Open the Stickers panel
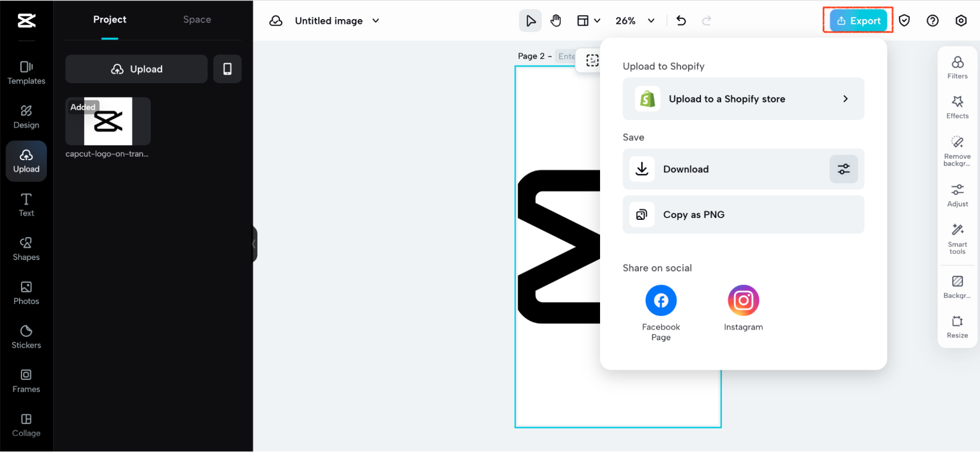The height and width of the screenshot is (452, 980). [x=26, y=337]
